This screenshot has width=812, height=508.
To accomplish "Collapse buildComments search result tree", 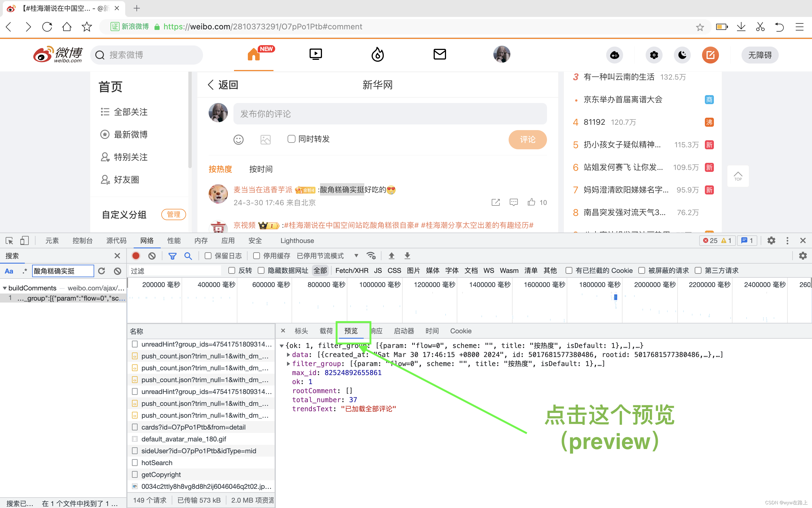I will click(5, 288).
